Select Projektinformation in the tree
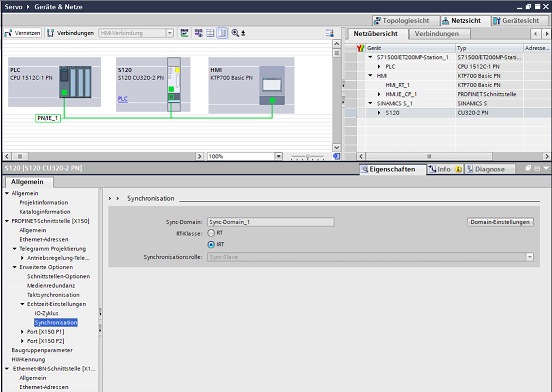The image size is (552, 392). [44, 203]
